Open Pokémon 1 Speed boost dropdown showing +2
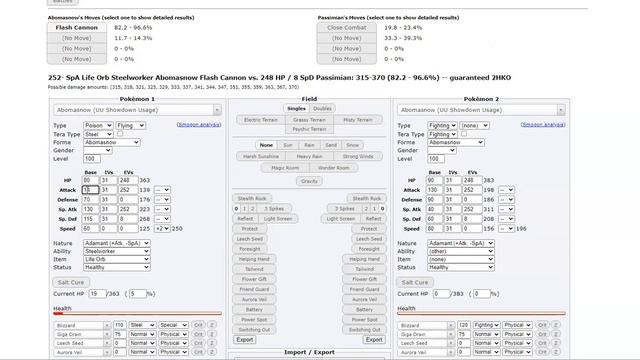This screenshot has width=640, height=360. coord(162,229)
